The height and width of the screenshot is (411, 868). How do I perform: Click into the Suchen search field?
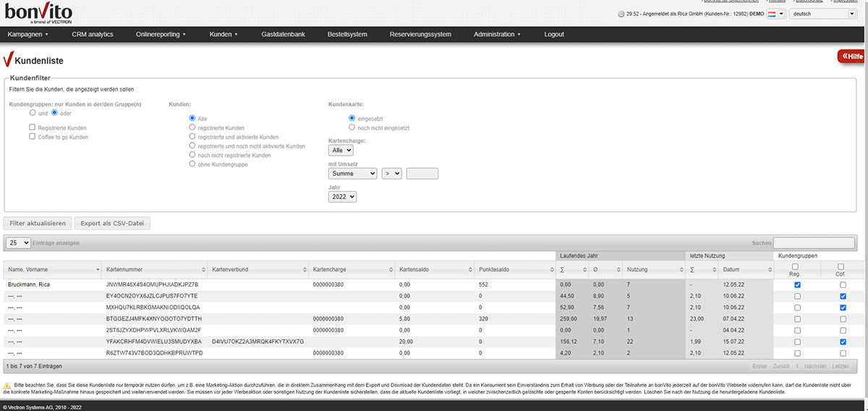(814, 243)
